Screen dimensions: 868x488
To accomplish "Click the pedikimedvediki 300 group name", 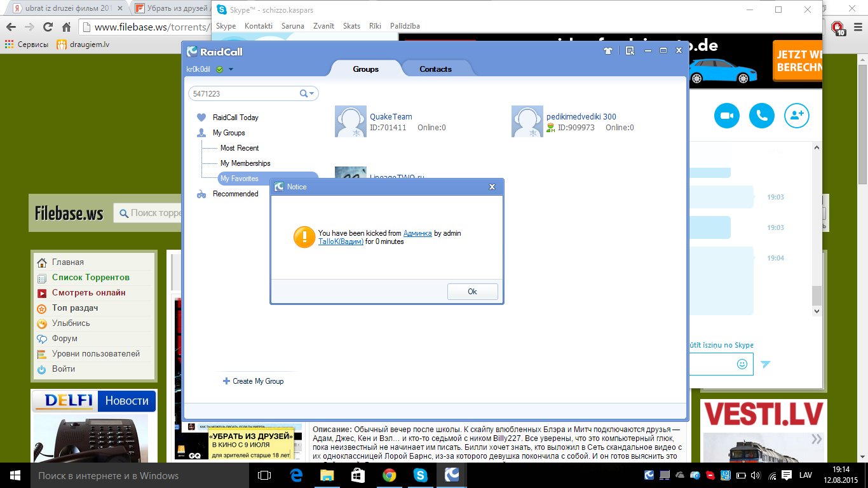I will tap(581, 117).
